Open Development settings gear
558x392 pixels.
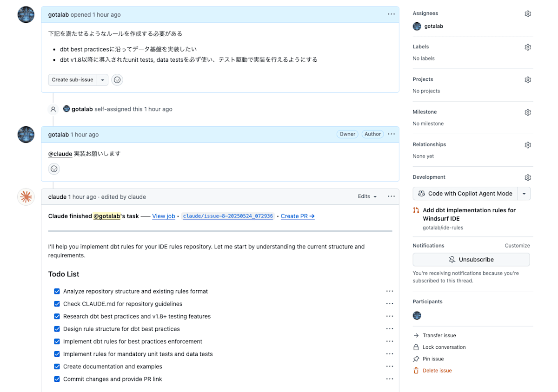pyautogui.click(x=528, y=177)
